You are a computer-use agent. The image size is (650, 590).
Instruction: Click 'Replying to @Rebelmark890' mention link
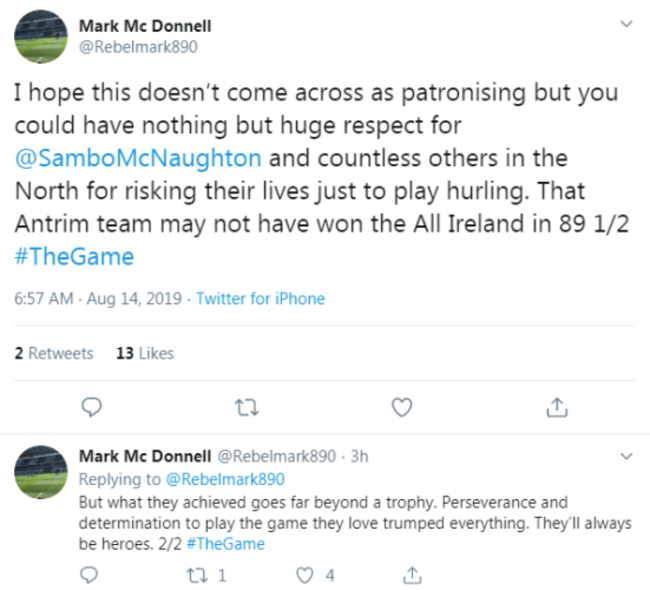[228, 478]
